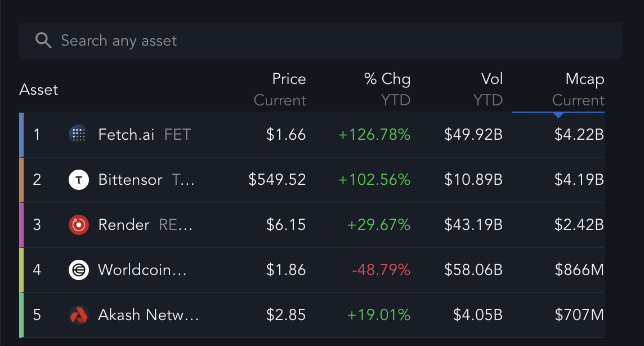Click the Mcap sort arrow indicator
Screen dimensions: 644x346
[558, 115]
